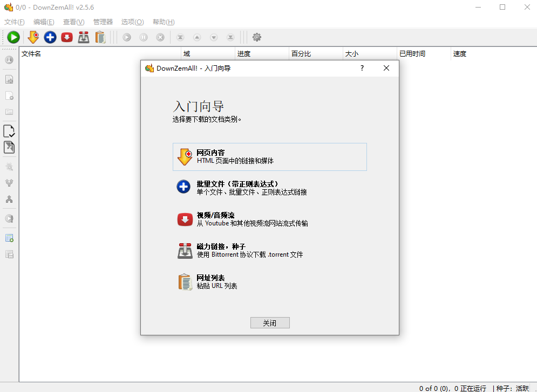This screenshot has width=537, height=392.
Task: Click the wizard's question mark help button
Action: (x=362, y=68)
